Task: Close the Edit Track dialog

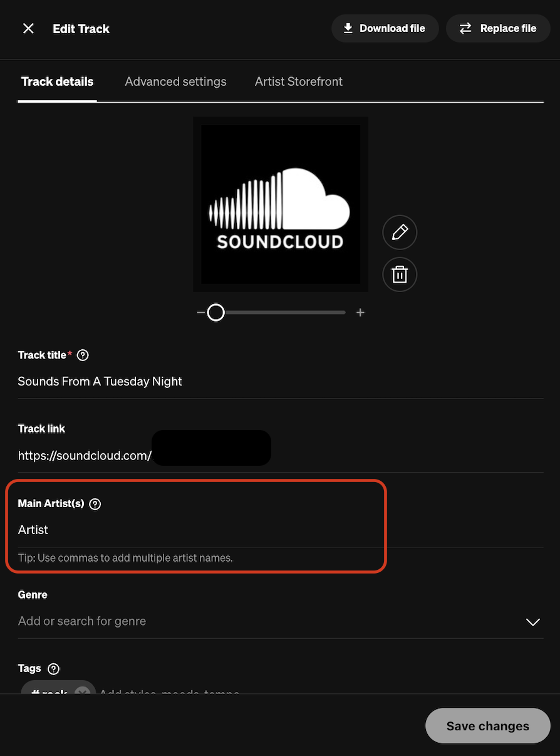Action: [x=28, y=29]
